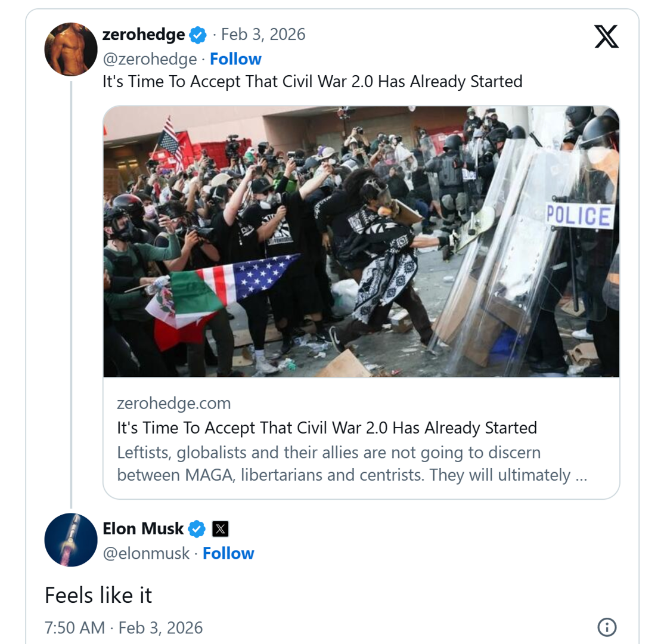Open the info icon at the bottom right

pos(607,627)
